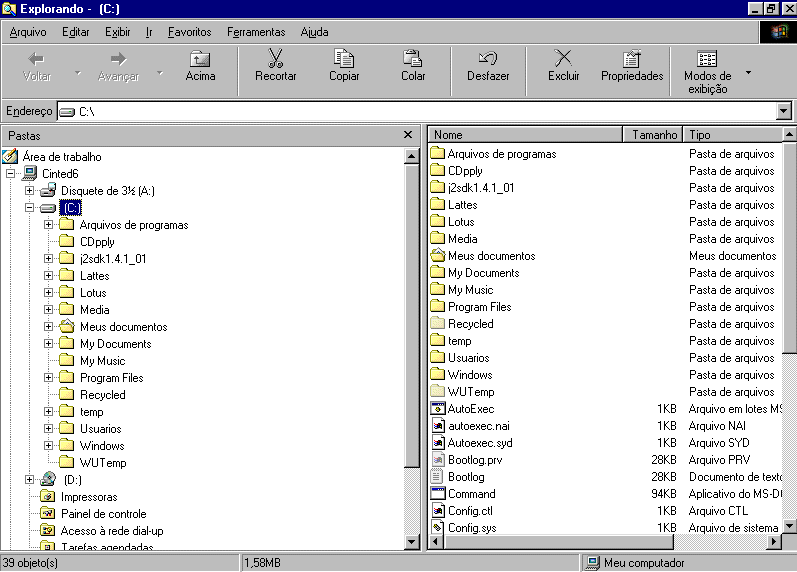Copy selection with Copiar icon
The height and width of the screenshot is (572, 797).
pos(344,67)
